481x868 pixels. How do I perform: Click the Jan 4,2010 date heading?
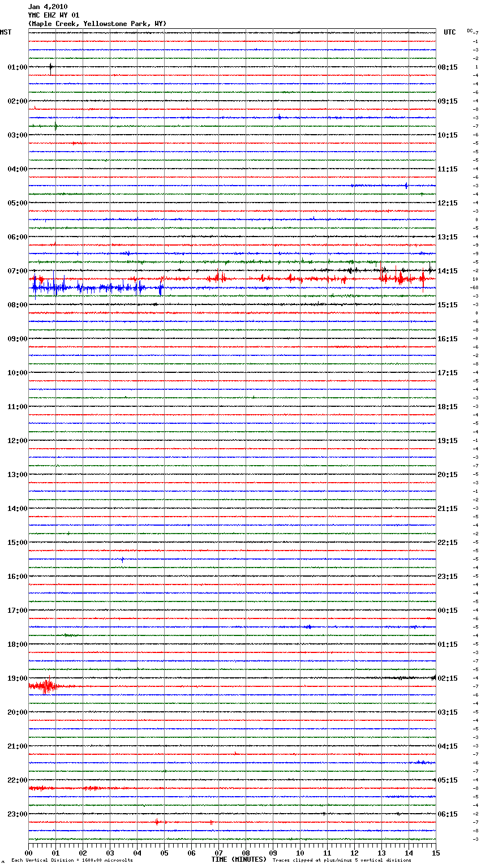(48, 7)
